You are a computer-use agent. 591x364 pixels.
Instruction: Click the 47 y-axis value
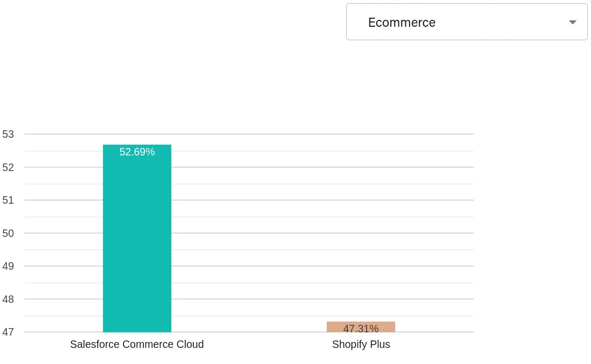pos(8,332)
